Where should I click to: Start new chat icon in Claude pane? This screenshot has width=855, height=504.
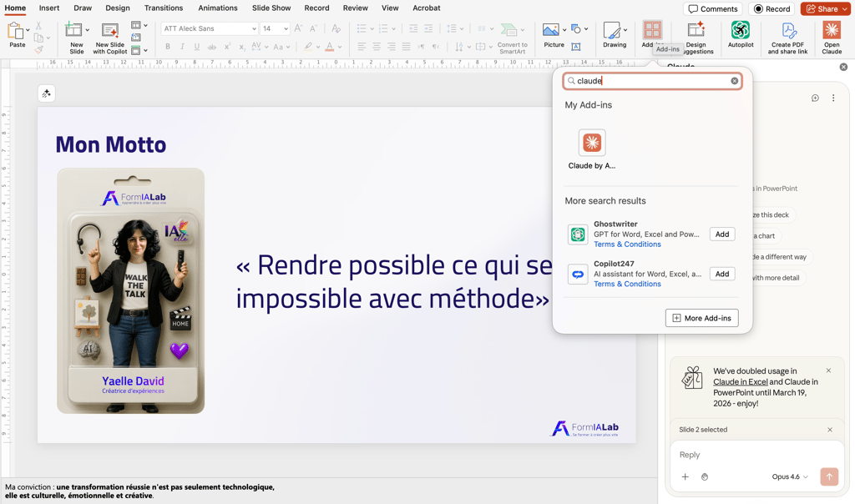[x=815, y=98]
